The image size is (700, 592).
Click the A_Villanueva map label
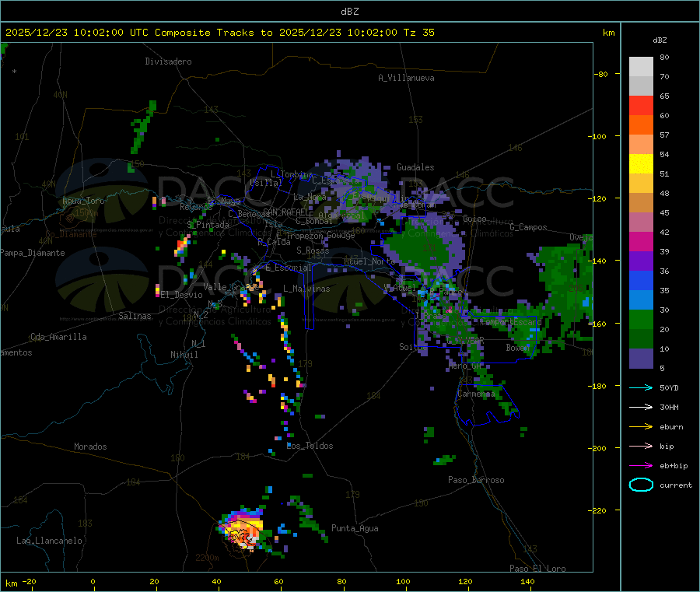(406, 78)
